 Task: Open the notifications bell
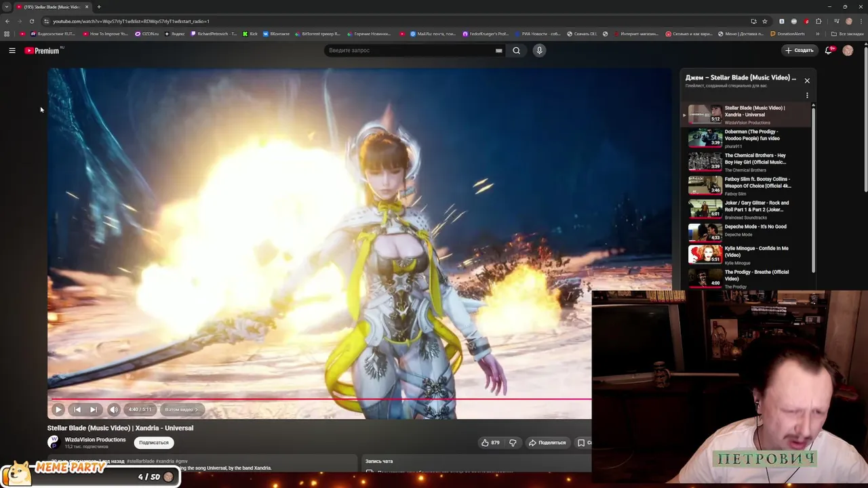coord(828,50)
